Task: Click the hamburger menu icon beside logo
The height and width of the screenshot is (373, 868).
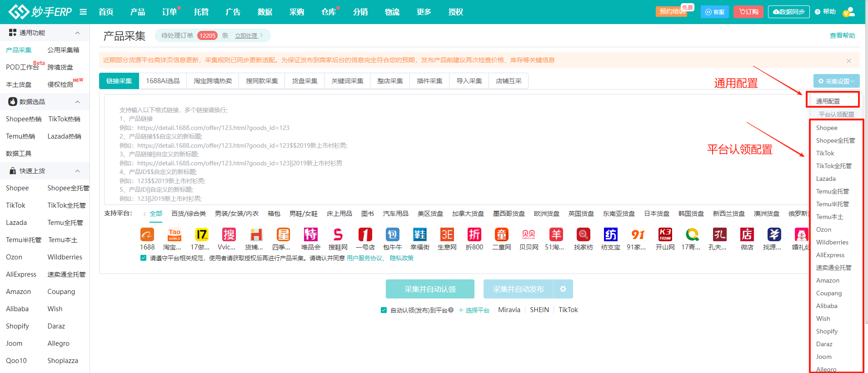Action: [x=83, y=12]
